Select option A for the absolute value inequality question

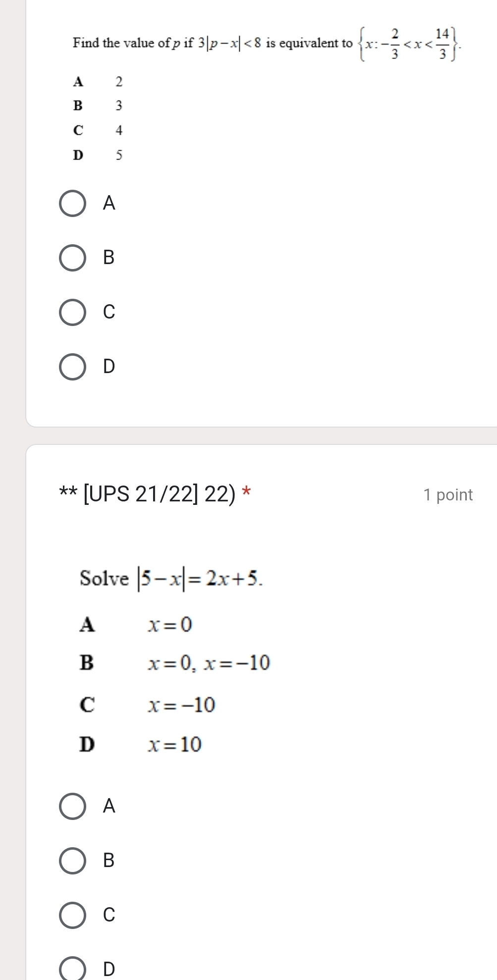pyautogui.click(x=73, y=203)
